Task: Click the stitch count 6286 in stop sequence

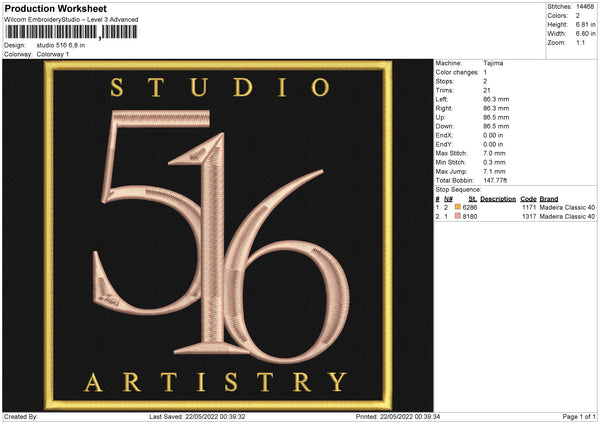Action: coord(470,207)
